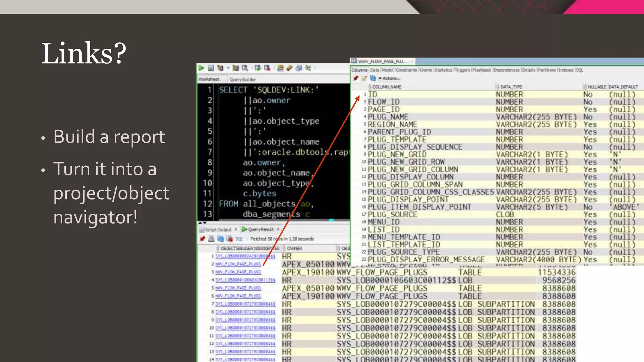Image resolution: width=644 pixels, height=362 pixels.
Task: Close the Query Result tab
Action: (x=278, y=229)
